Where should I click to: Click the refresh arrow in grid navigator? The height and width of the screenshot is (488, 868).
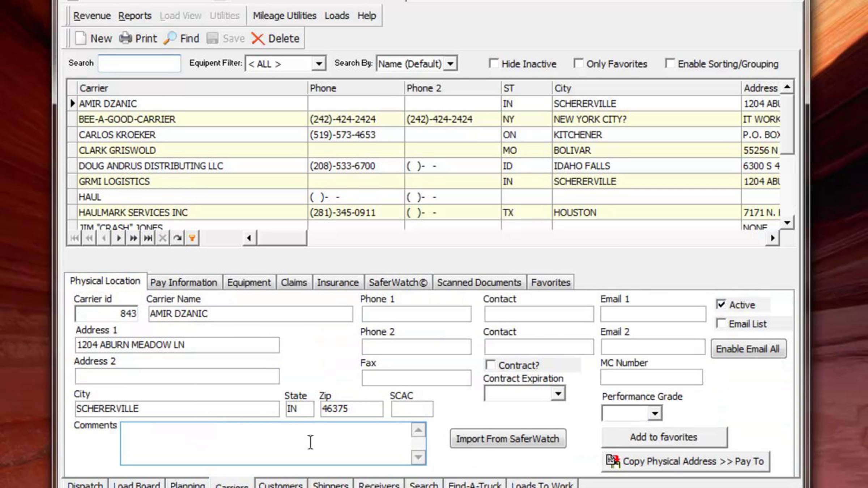pyautogui.click(x=177, y=238)
